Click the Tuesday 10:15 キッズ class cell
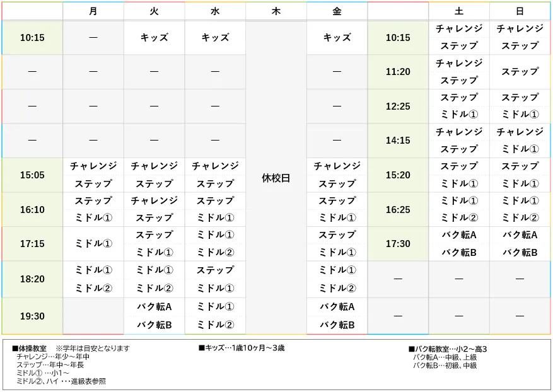Image resolution: width=553 pixels, height=392 pixels. pyautogui.click(x=153, y=38)
